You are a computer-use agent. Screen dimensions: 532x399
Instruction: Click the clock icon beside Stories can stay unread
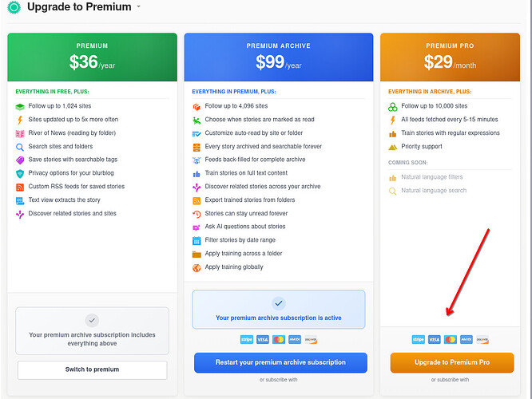(197, 214)
